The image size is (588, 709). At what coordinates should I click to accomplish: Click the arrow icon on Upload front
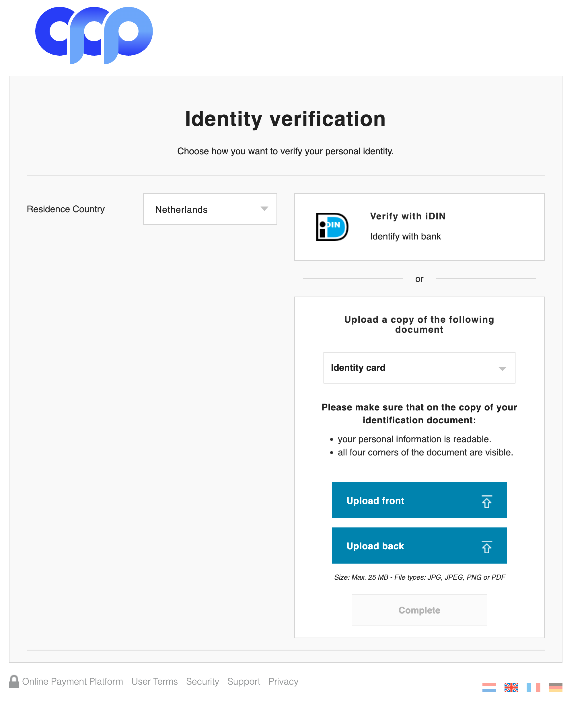[x=486, y=501]
